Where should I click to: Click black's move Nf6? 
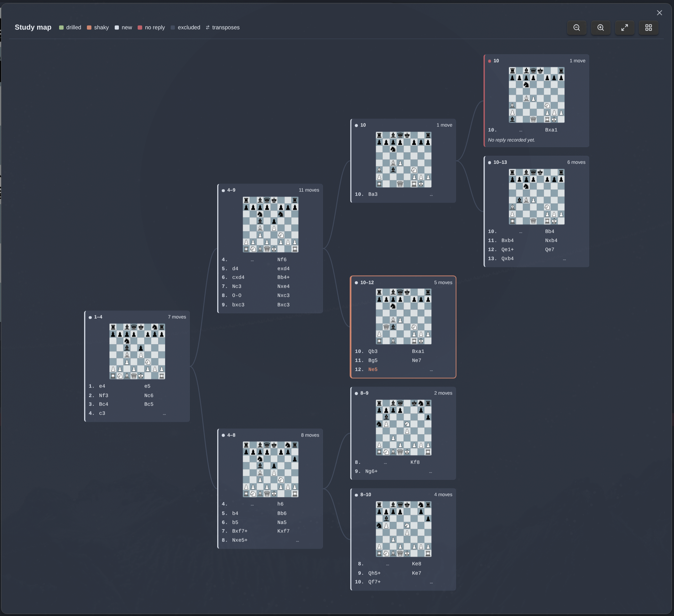click(x=282, y=260)
